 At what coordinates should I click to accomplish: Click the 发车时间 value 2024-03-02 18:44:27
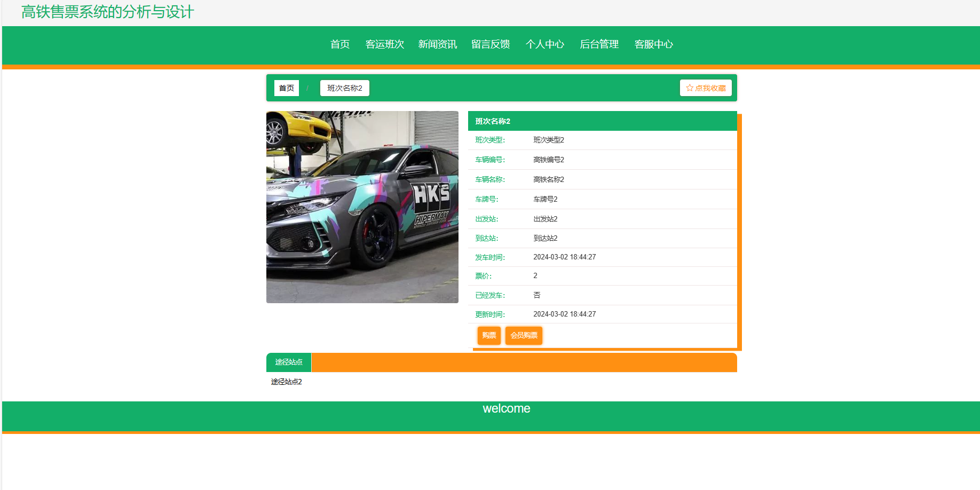(565, 257)
